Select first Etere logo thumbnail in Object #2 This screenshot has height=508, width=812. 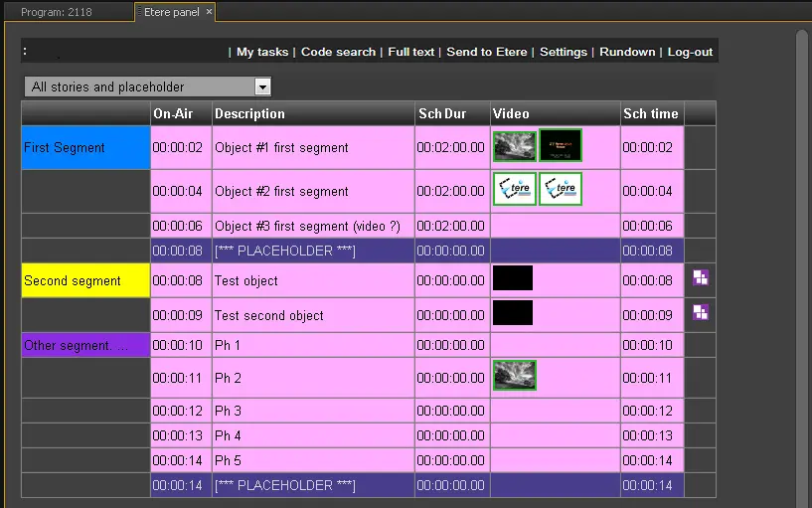515,189
